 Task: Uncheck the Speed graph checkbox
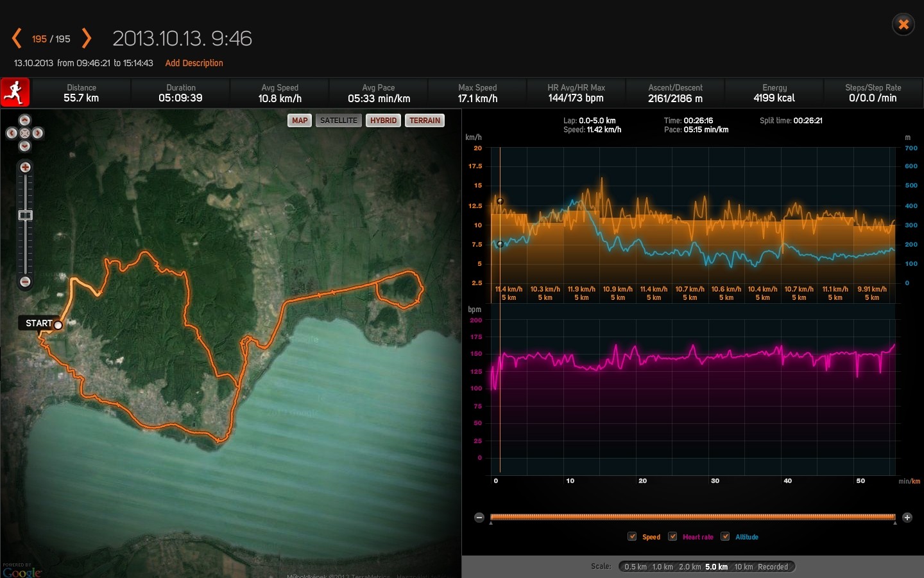pos(632,536)
